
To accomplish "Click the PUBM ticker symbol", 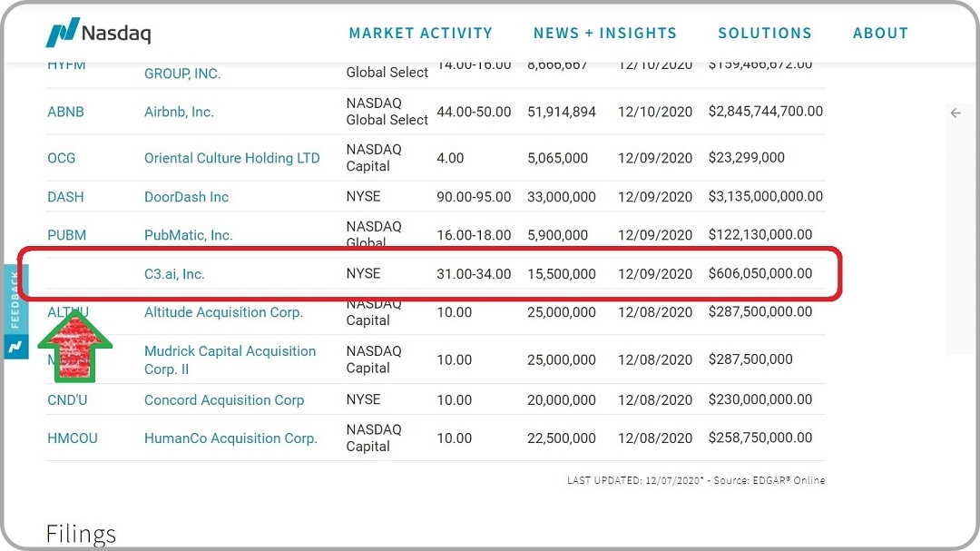I will pyautogui.click(x=67, y=235).
